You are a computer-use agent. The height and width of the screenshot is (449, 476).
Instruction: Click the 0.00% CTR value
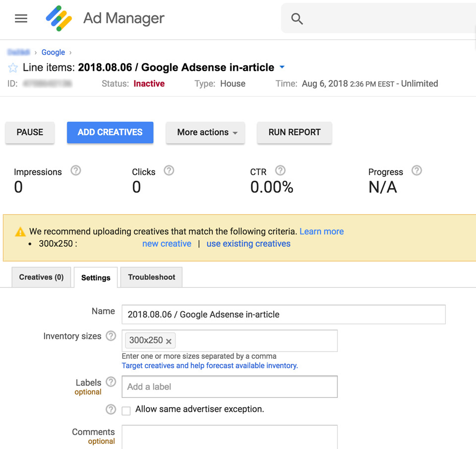tap(272, 187)
